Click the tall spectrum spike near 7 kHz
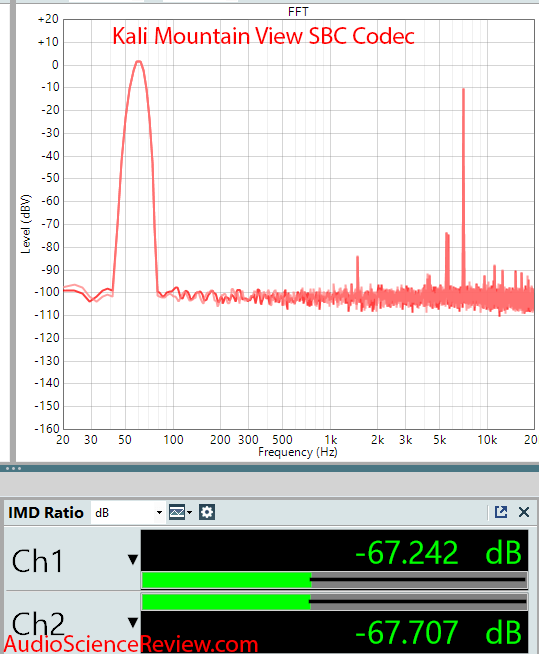539x654 pixels. click(x=463, y=188)
